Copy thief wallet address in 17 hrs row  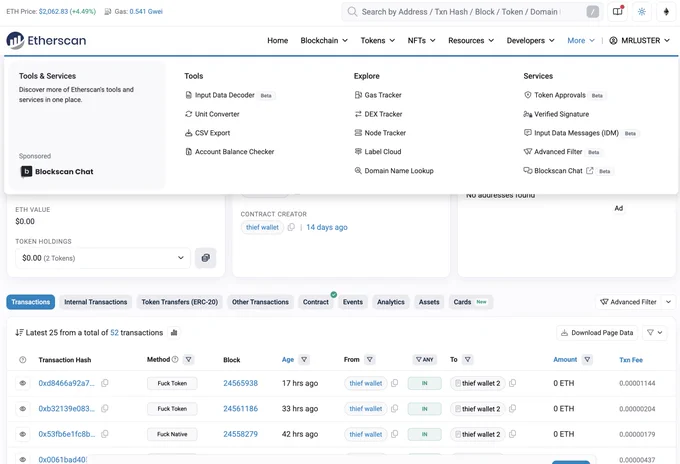[394, 383]
